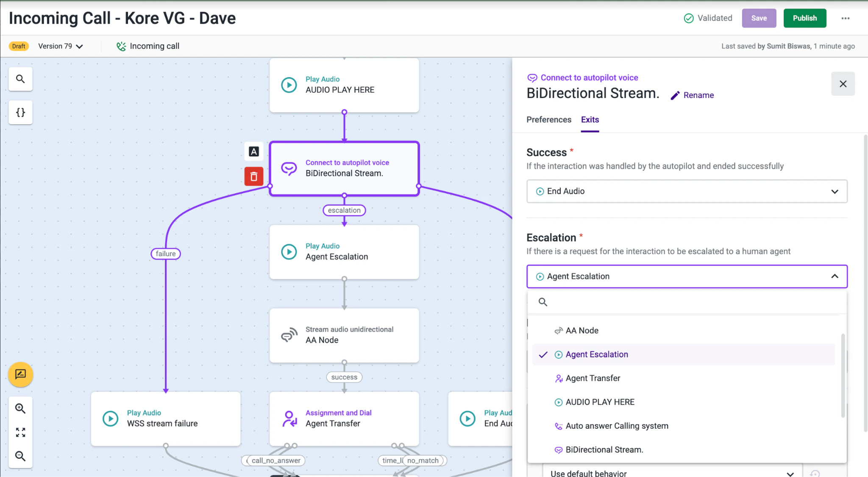Image resolution: width=868 pixels, height=477 pixels.
Task: Zoom out on the flow canvas
Action: 20,456
